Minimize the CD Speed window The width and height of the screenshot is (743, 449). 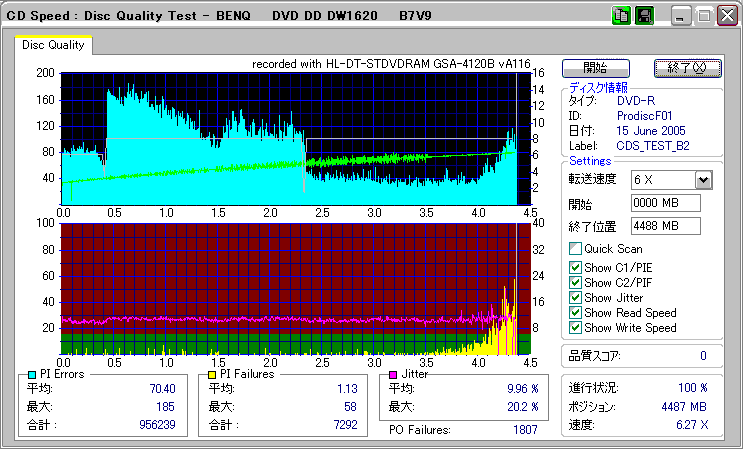(x=682, y=16)
